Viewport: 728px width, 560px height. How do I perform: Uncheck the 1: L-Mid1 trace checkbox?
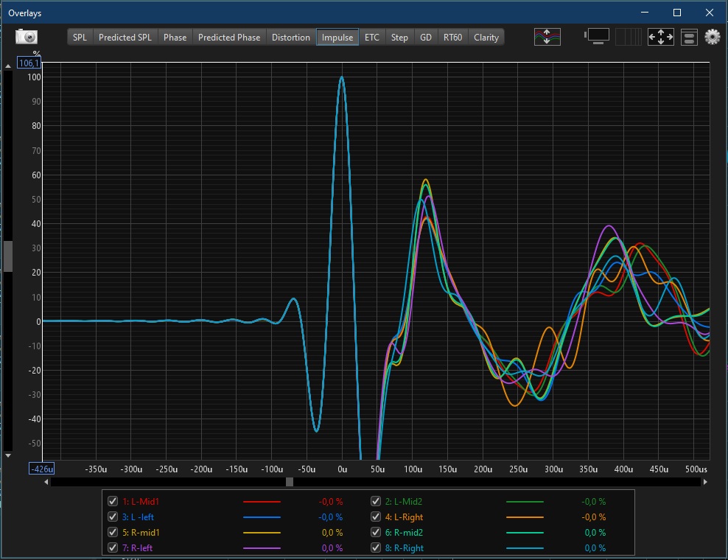113,501
